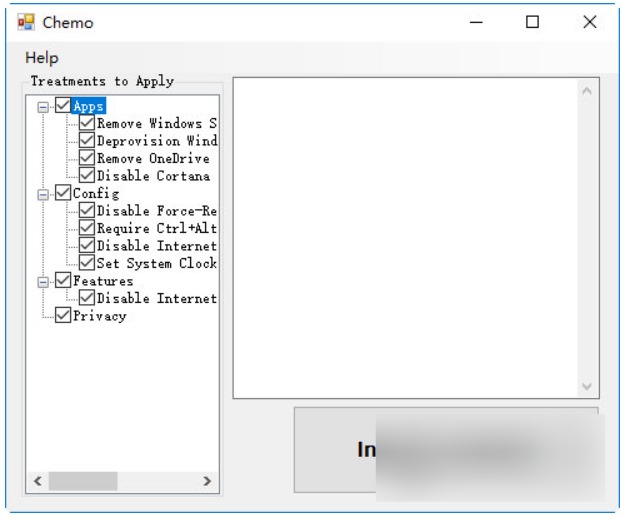Screen dimensions: 625x517
Task: Click output pane scroll down arrow
Action: coord(587,386)
